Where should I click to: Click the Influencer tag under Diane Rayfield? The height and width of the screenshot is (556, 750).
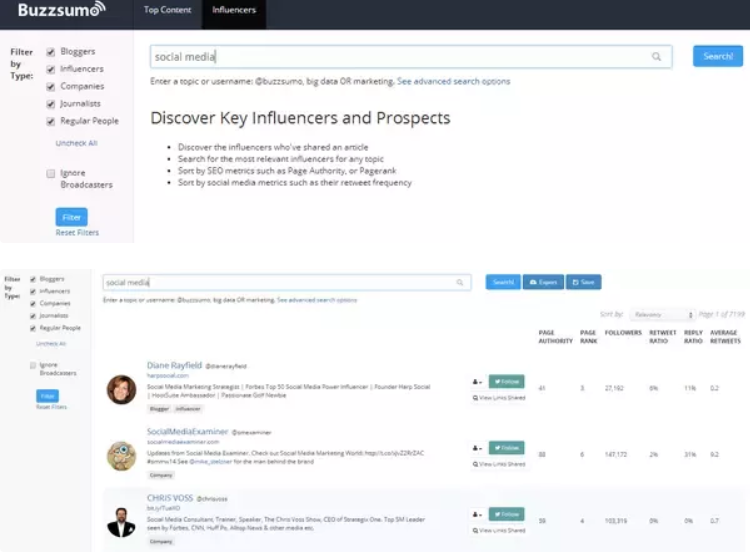pyautogui.click(x=188, y=409)
